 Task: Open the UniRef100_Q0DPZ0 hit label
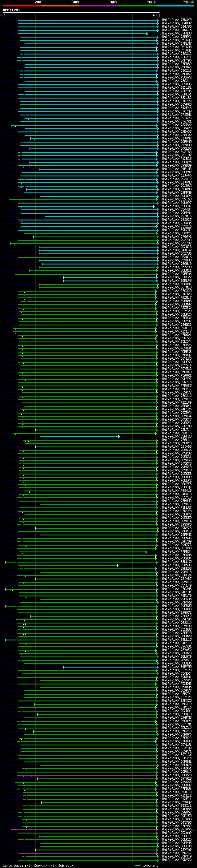coord(177,775)
